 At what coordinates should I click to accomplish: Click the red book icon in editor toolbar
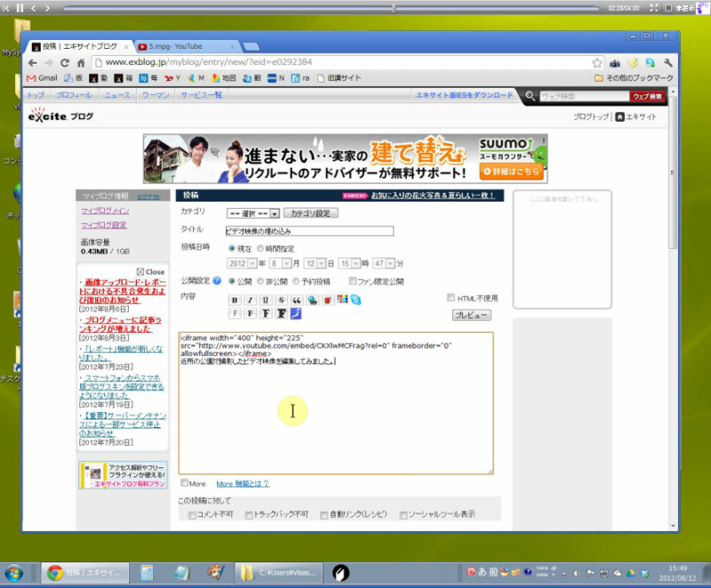point(327,300)
